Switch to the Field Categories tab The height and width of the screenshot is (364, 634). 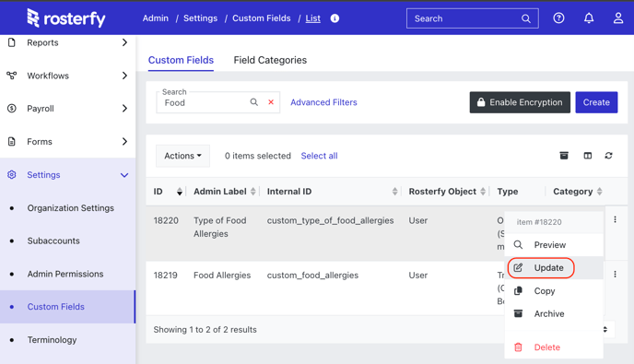coord(270,60)
